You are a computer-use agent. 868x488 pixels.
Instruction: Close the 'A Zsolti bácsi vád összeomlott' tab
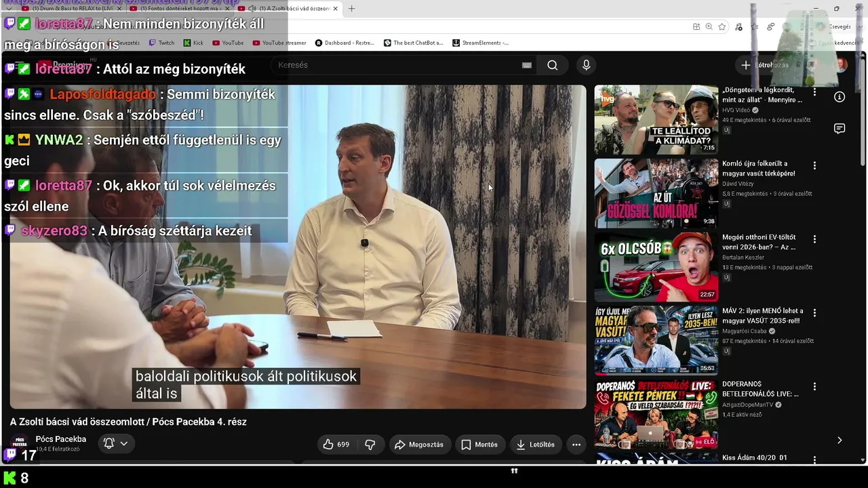(x=335, y=9)
